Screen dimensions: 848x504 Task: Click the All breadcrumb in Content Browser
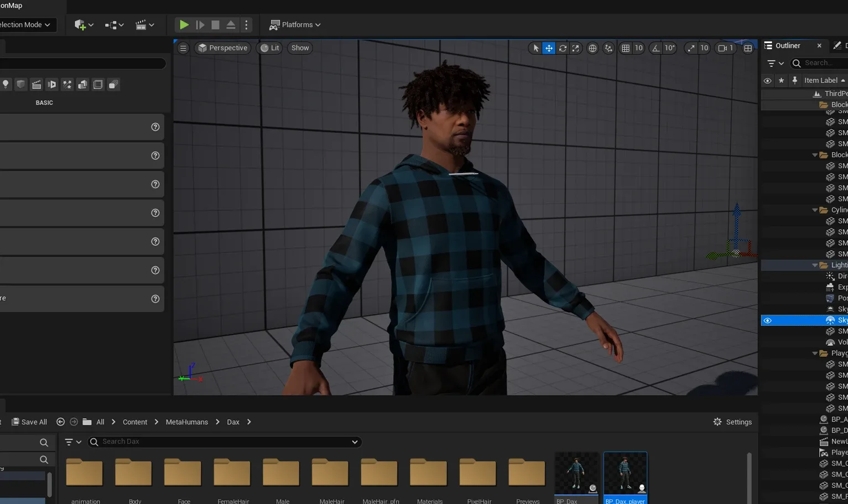point(100,422)
